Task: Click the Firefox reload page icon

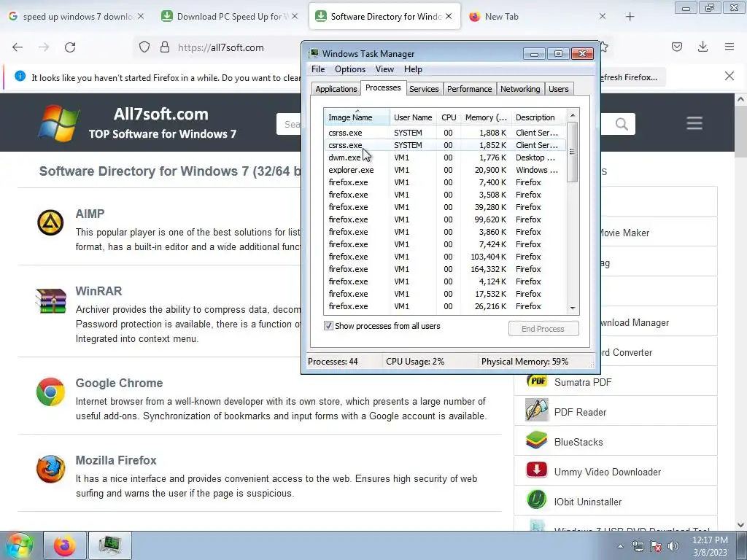Action: [70, 47]
